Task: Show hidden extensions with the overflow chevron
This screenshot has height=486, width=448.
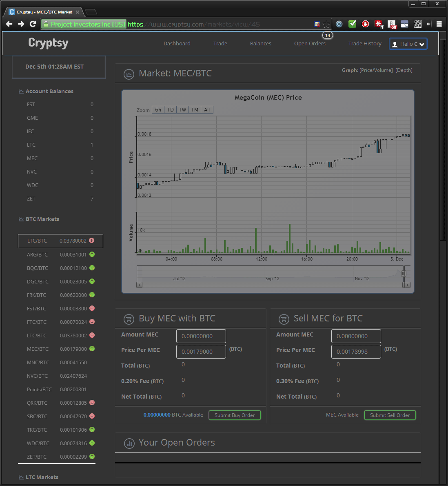Action: [x=429, y=24]
